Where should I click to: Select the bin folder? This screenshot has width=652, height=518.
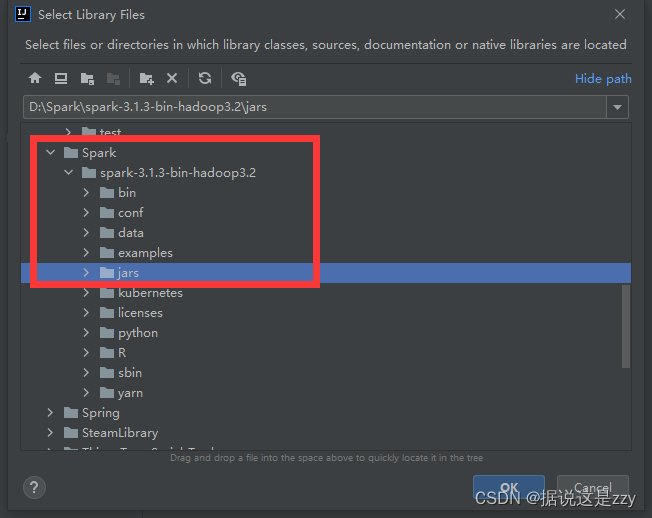118,192
